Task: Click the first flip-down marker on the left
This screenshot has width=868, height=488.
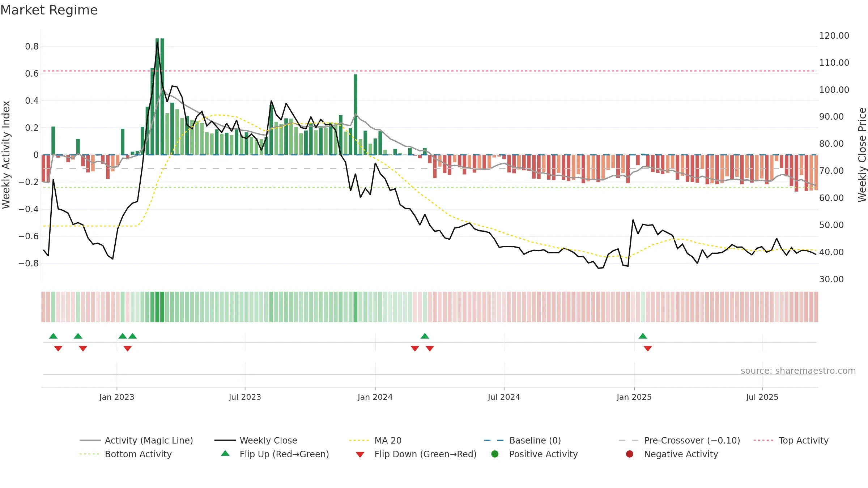Action: point(58,348)
